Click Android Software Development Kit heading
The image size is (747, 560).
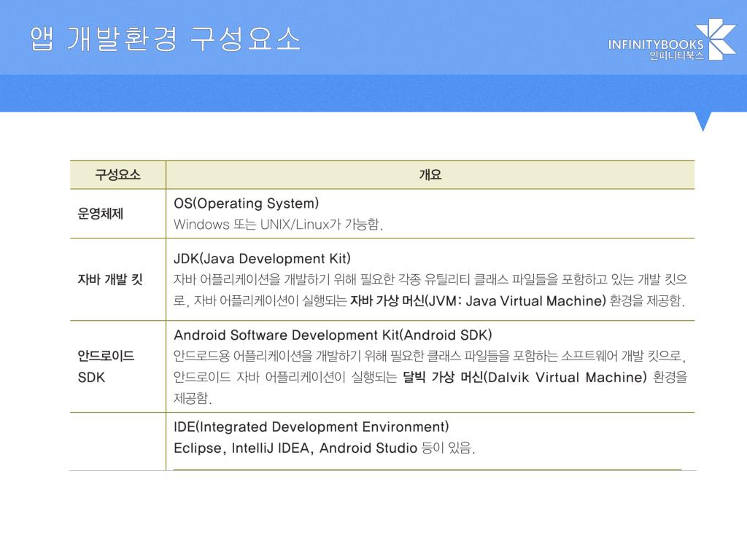pyautogui.click(x=333, y=335)
